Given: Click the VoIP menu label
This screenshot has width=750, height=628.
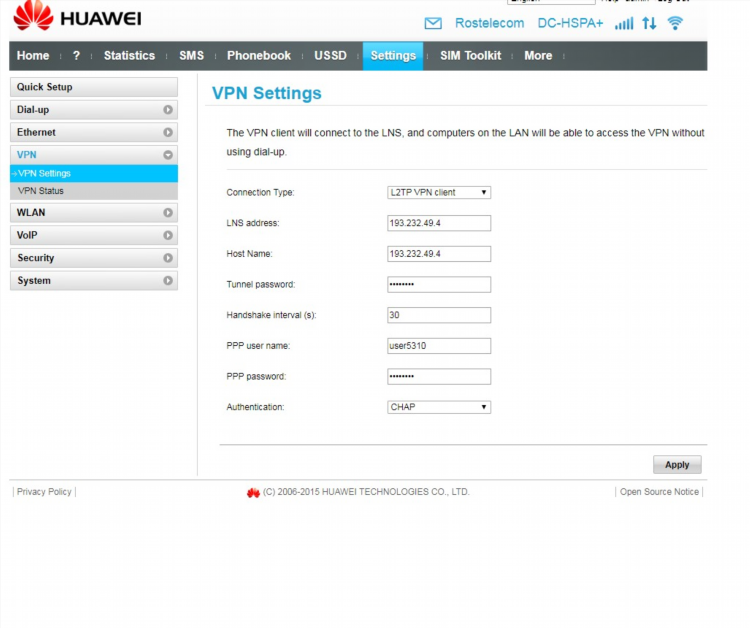Looking at the screenshot, I should pos(27,235).
